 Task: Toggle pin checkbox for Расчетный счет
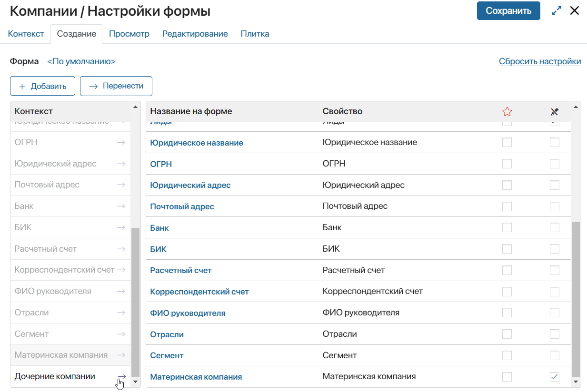(555, 270)
